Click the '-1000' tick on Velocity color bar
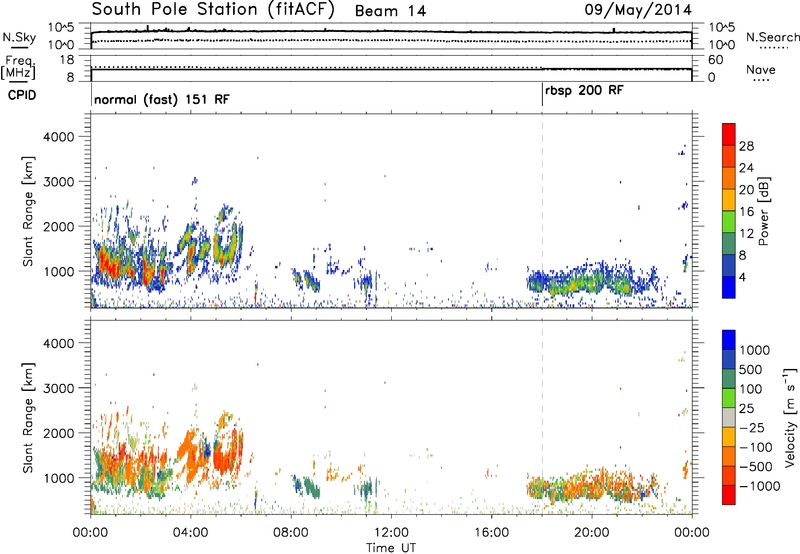This screenshot has width=800, height=554. click(x=759, y=486)
